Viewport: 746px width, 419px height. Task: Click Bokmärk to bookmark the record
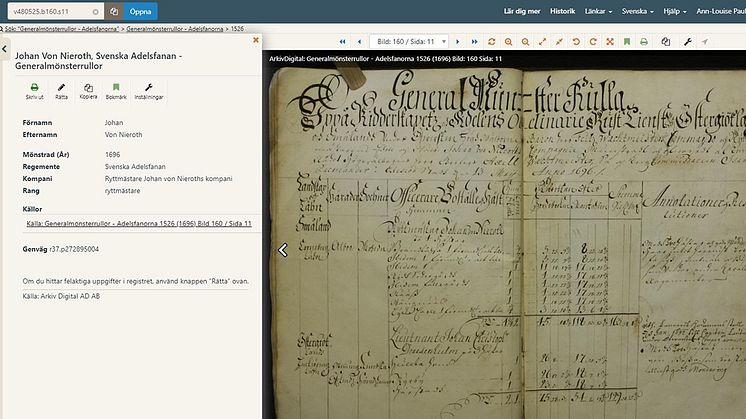pyautogui.click(x=116, y=91)
